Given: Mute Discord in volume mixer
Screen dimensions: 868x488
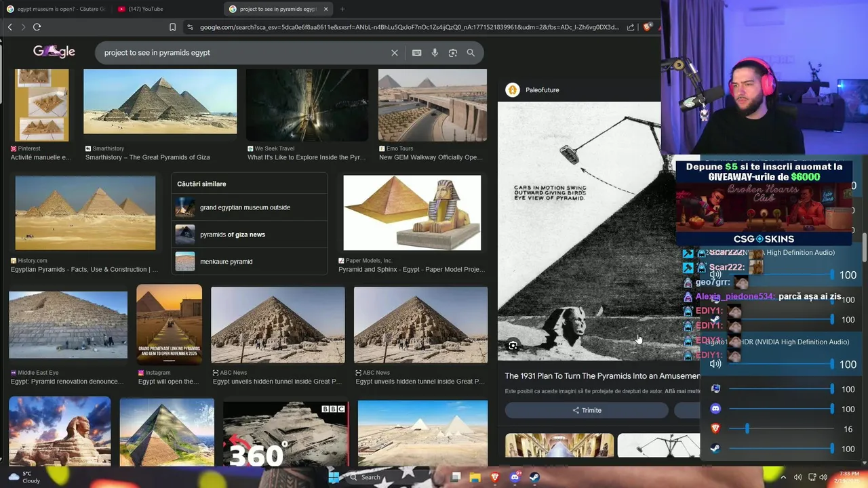Looking at the screenshot, I should point(715,409).
